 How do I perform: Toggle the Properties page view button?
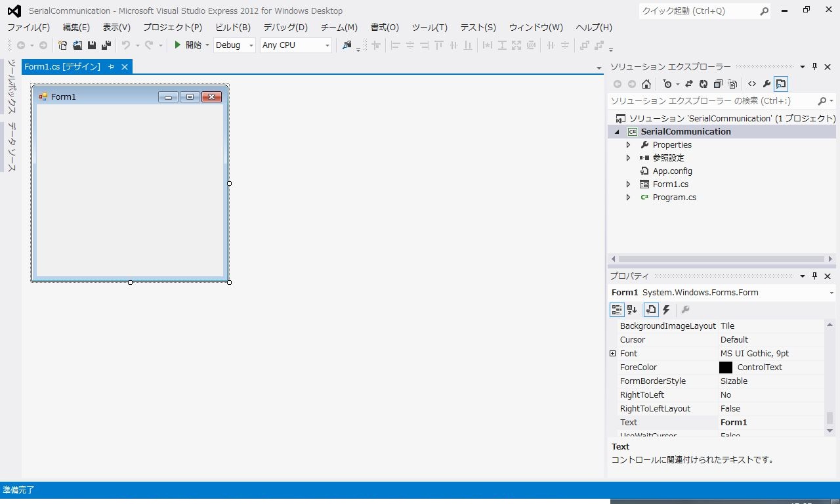pos(651,310)
